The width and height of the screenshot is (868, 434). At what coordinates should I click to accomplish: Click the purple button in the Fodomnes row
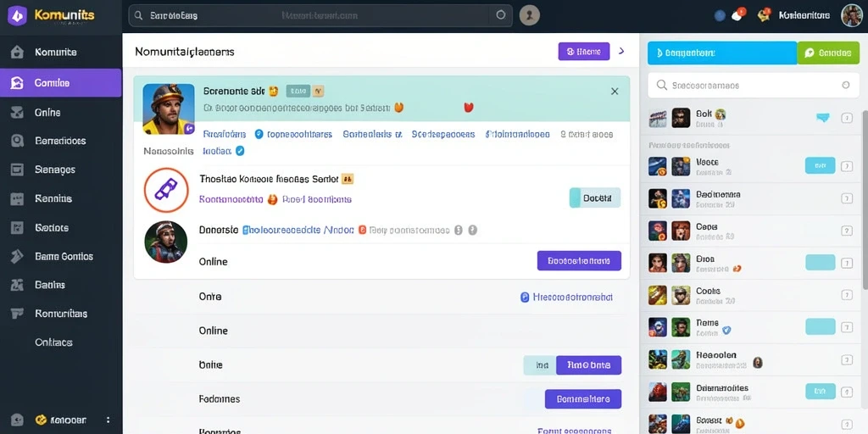583,399
